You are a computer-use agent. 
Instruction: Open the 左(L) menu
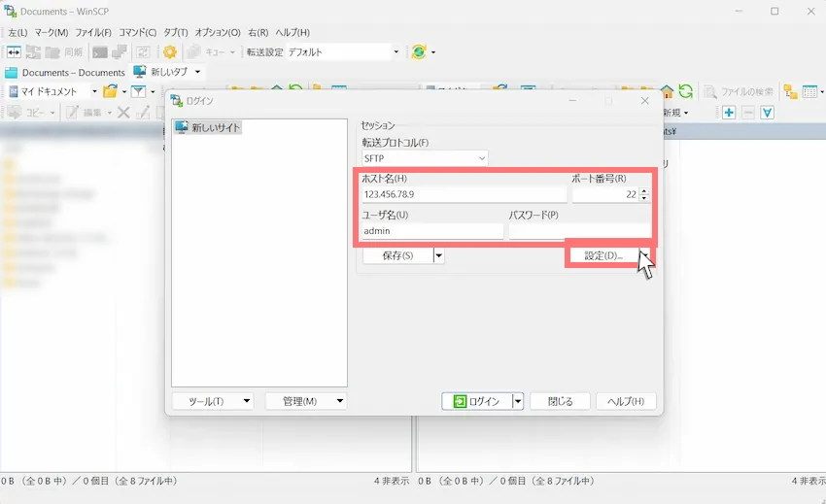click(x=17, y=32)
